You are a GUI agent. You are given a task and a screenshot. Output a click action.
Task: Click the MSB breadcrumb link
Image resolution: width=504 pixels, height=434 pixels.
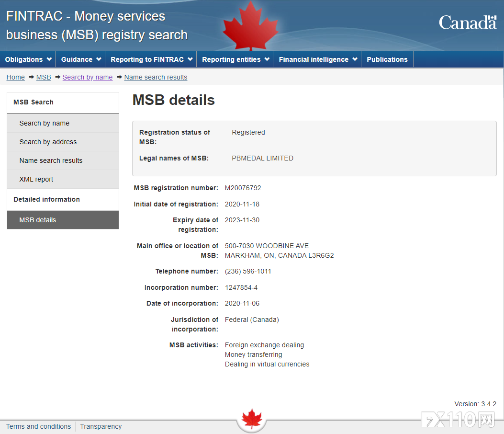(44, 77)
